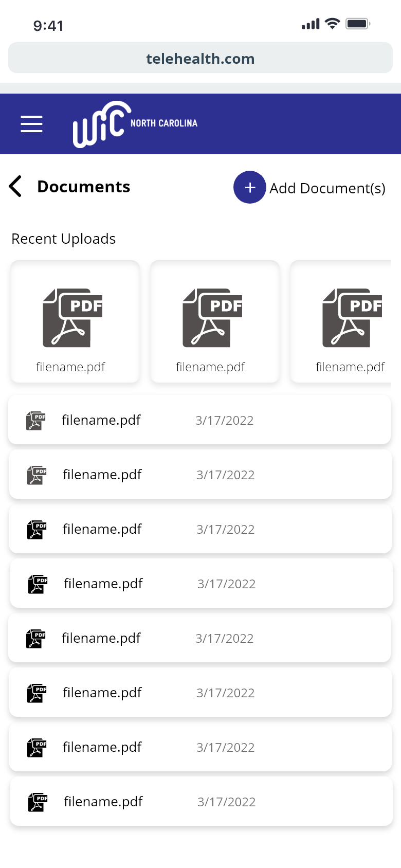The image size is (401, 868).
Task: Tap the telehealth.com address bar
Action: tap(200, 58)
